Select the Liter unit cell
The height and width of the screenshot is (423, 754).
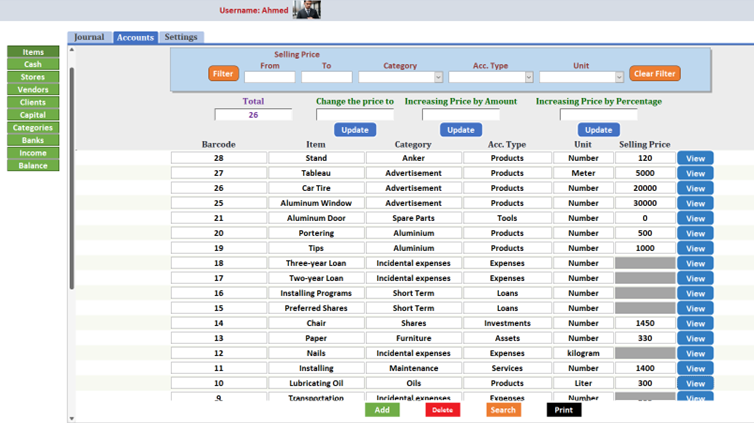click(x=583, y=383)
